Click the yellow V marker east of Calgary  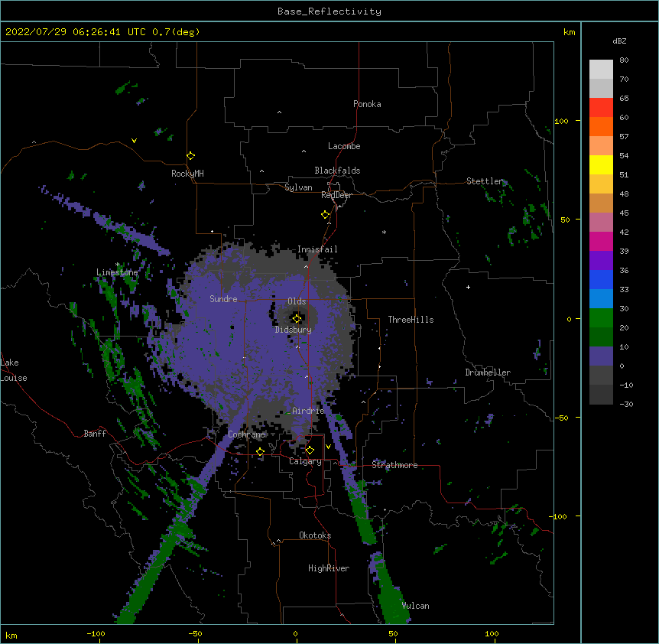(328, 447)
